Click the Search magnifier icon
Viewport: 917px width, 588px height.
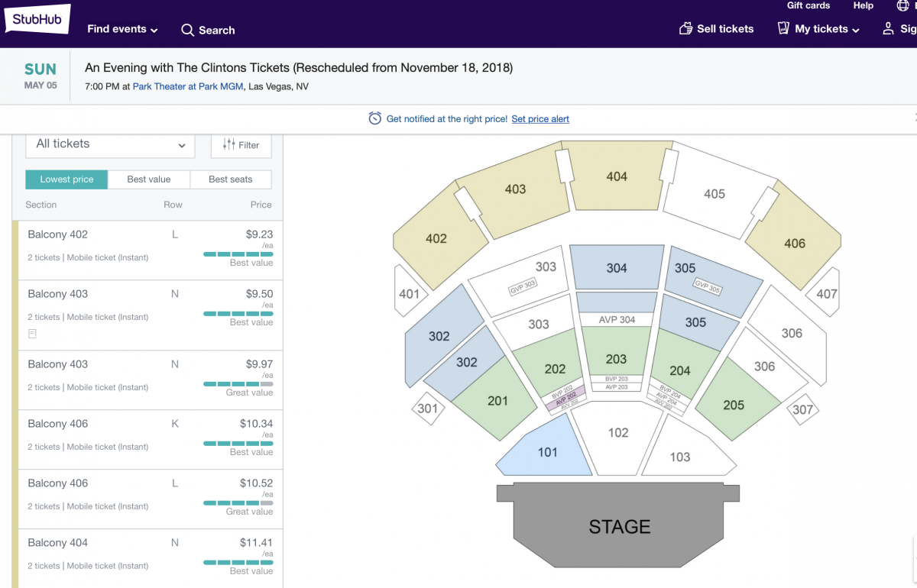pos(187,31)
